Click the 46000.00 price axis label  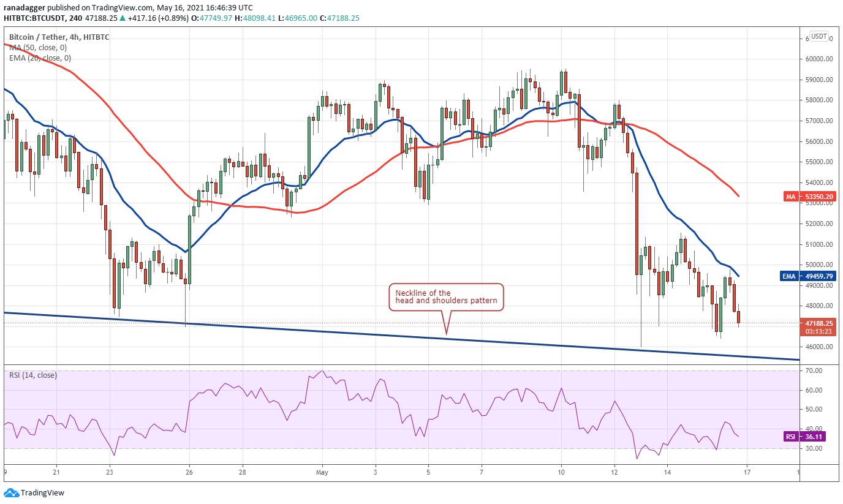(x=820, y=347)
